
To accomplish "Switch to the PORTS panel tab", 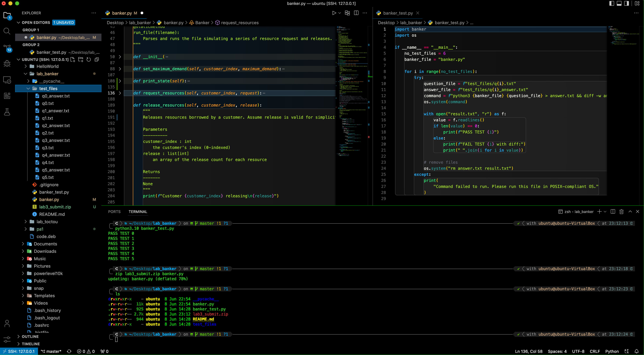I will click(114, 212).
